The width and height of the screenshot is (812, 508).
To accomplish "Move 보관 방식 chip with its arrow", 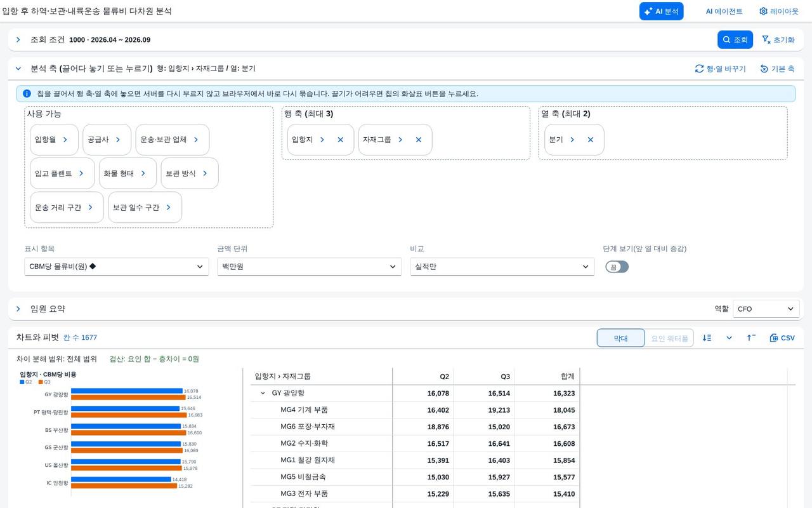I will (x=205, y=173).
